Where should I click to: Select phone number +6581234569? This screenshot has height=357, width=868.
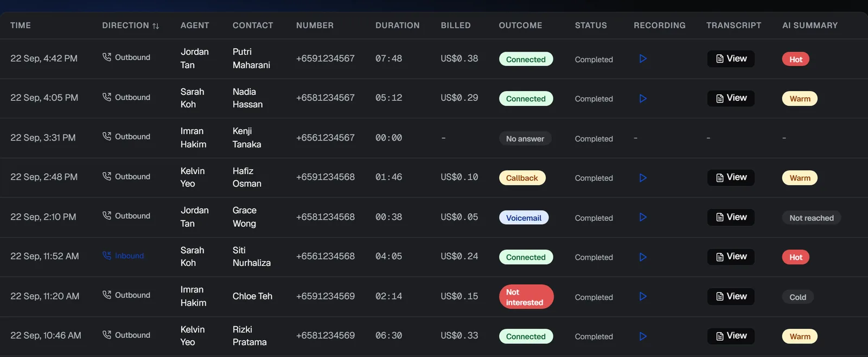[x=325, y=335]
